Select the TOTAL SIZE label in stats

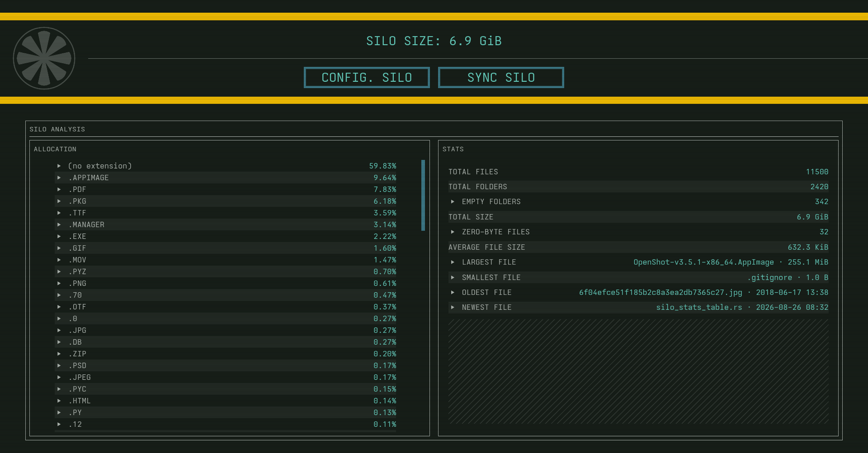click(x=471, y=217)
